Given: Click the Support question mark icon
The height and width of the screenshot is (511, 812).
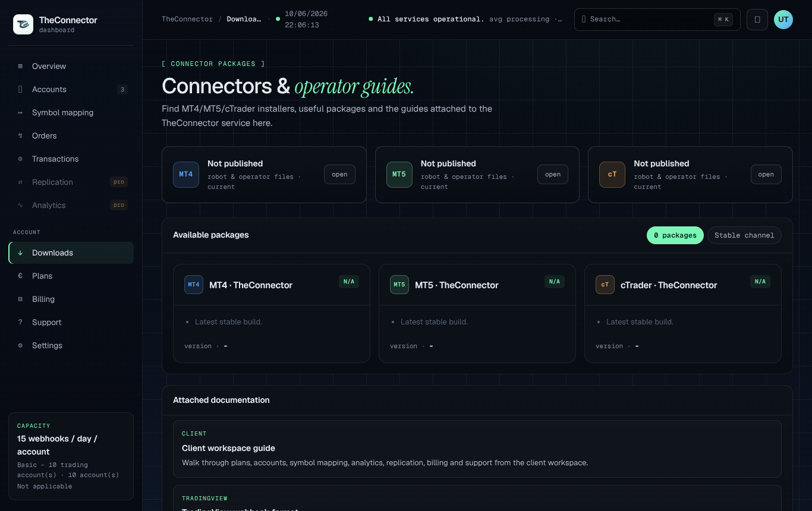Looking at the screenshot, I should tap(20, 322).
